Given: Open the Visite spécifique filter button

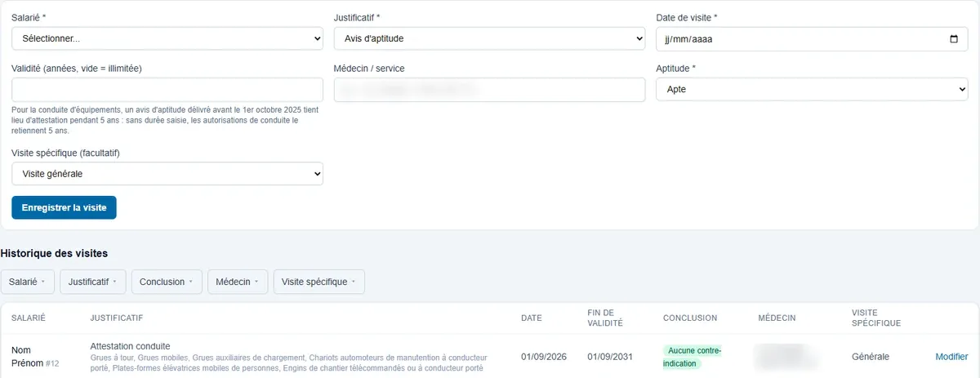Looking at the screenshot, I should click(x=319, y=282).
